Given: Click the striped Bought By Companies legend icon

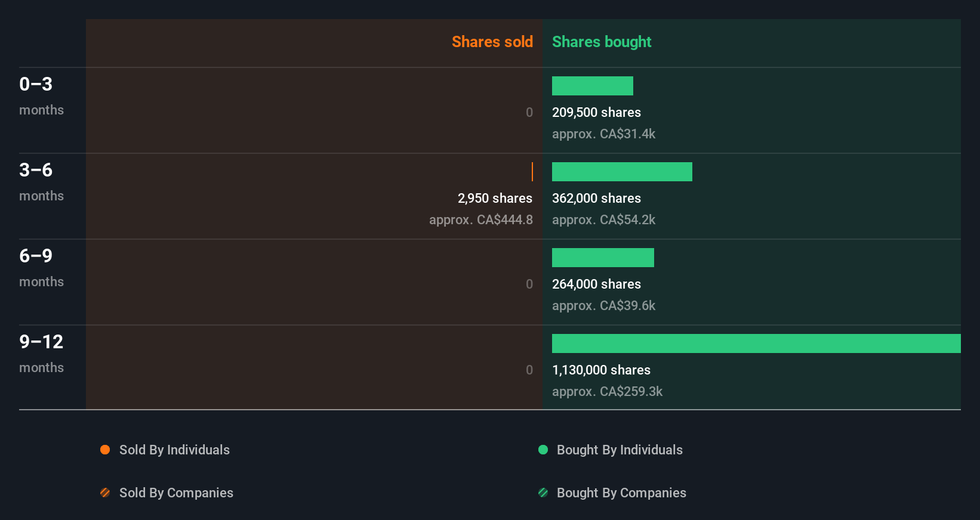Looking at the screenshot, I should (x=543, y=493).
